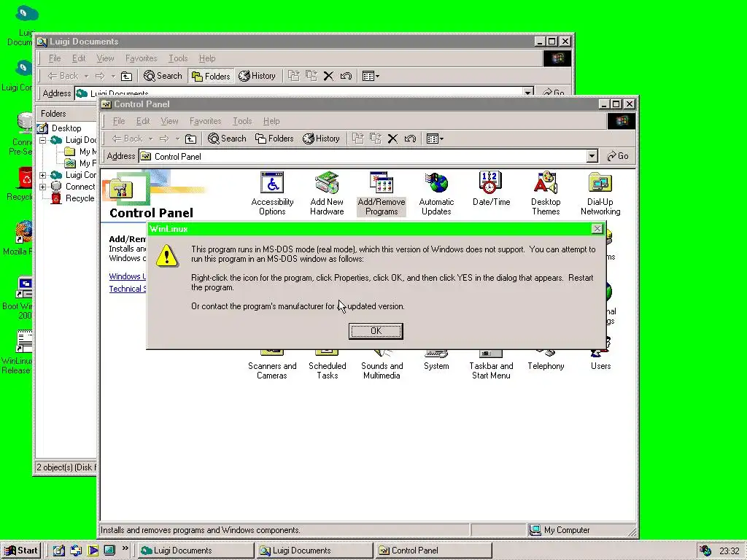The image size is (747, 560).
Task: Click Copy To icon in Control Panel toolbar
Action: (x=376, y=139)
